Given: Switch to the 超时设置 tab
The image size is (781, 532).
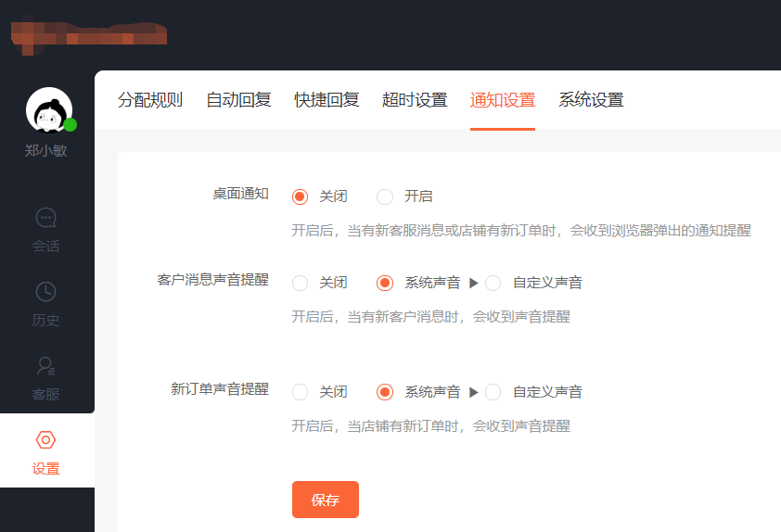Looking at the screenshot, I should coord(415,100).
